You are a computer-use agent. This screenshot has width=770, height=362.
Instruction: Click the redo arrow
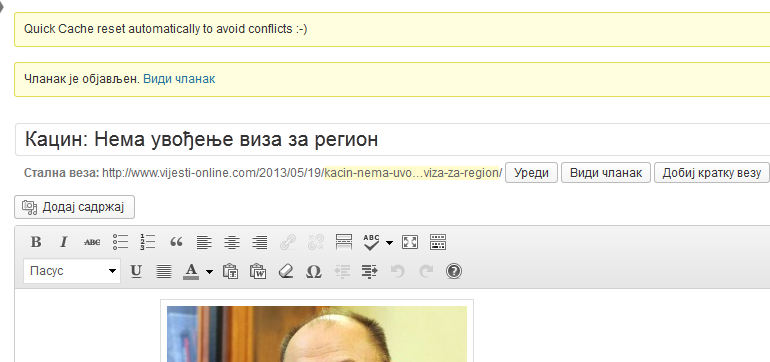point(426,271)
